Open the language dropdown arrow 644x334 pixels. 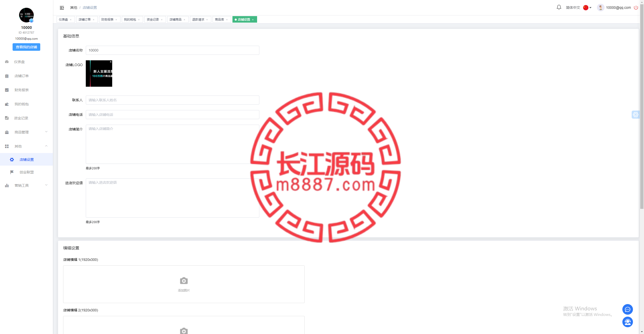click(590, 8)
